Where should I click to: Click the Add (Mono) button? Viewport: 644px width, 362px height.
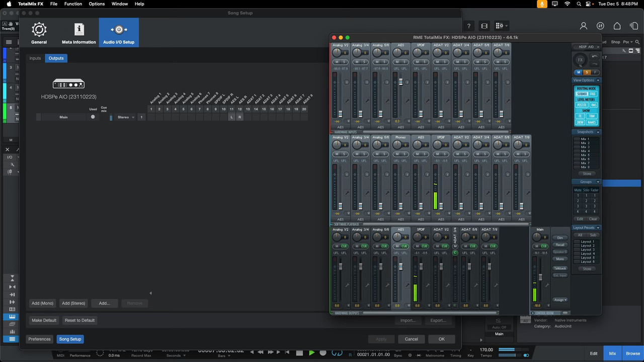coord(42,303)
